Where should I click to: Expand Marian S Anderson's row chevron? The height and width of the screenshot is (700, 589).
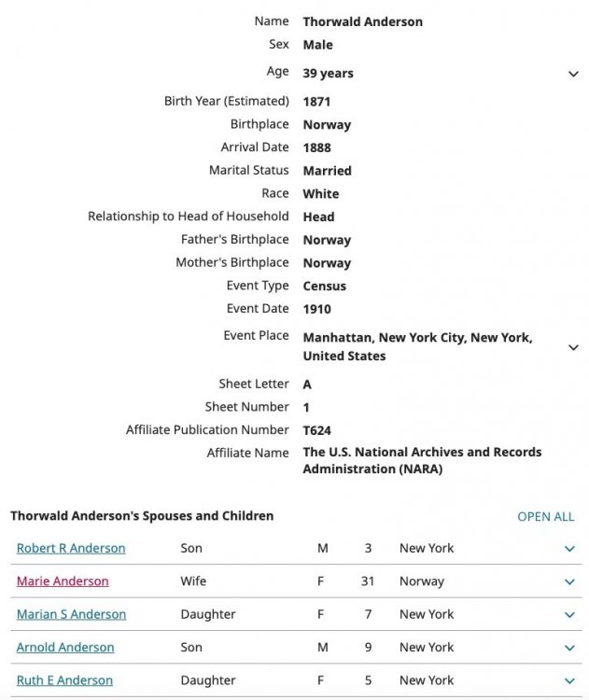569,615
